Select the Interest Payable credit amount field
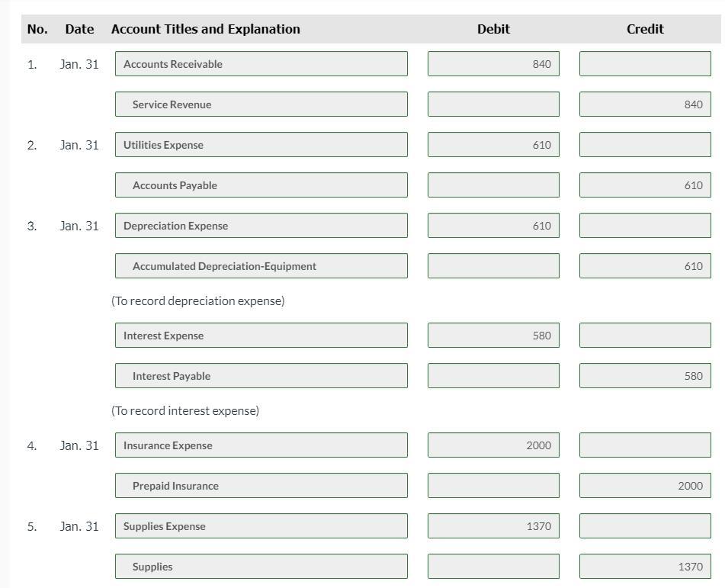725x588 pixels. (644, 376)
